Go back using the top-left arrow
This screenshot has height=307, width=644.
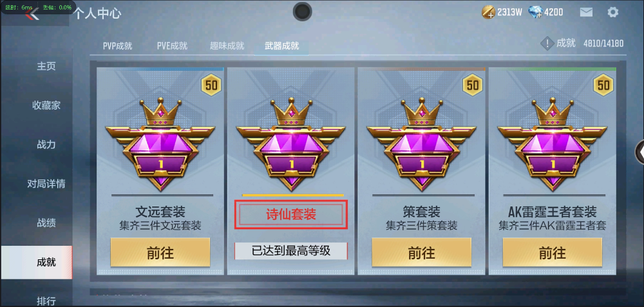(32, 14)
